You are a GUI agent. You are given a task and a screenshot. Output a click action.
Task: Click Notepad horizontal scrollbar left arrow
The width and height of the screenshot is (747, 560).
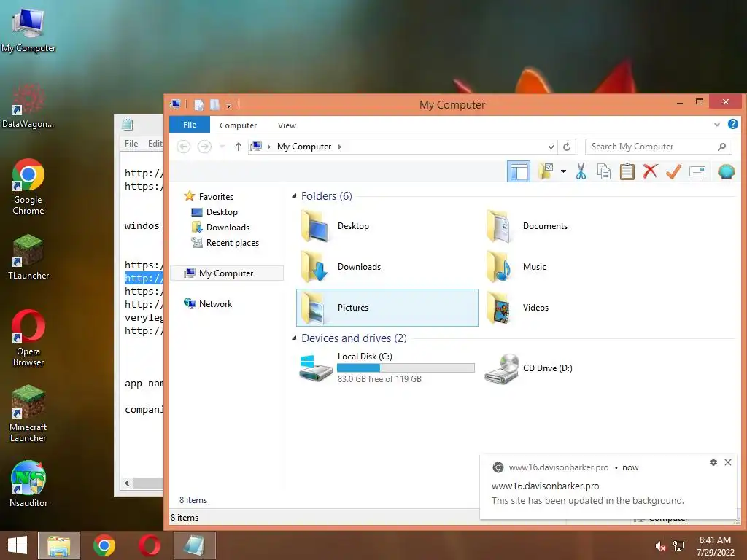point(127,483)
